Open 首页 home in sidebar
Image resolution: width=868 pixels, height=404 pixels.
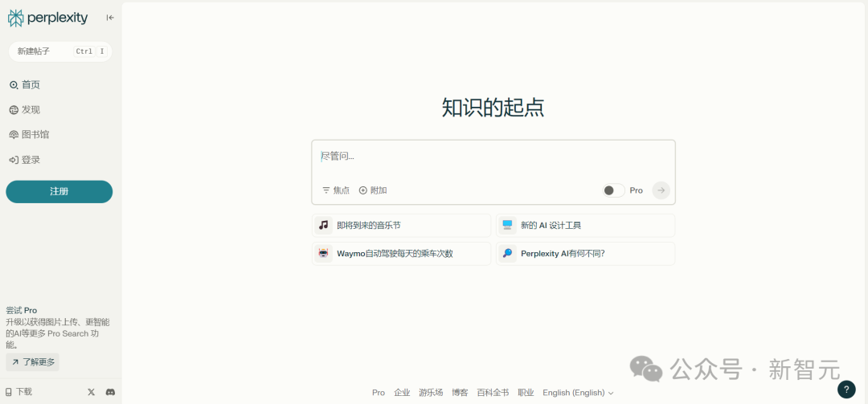click(25, 84)
